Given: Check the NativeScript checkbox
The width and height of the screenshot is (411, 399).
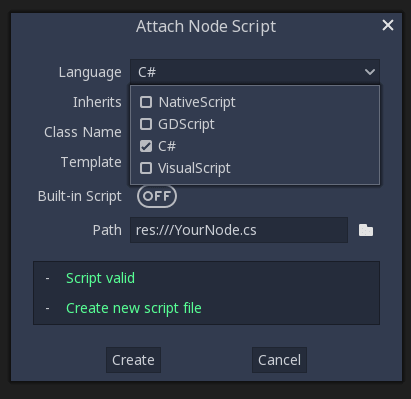Looking at the screenshot, I should click(x=146, y=102).
